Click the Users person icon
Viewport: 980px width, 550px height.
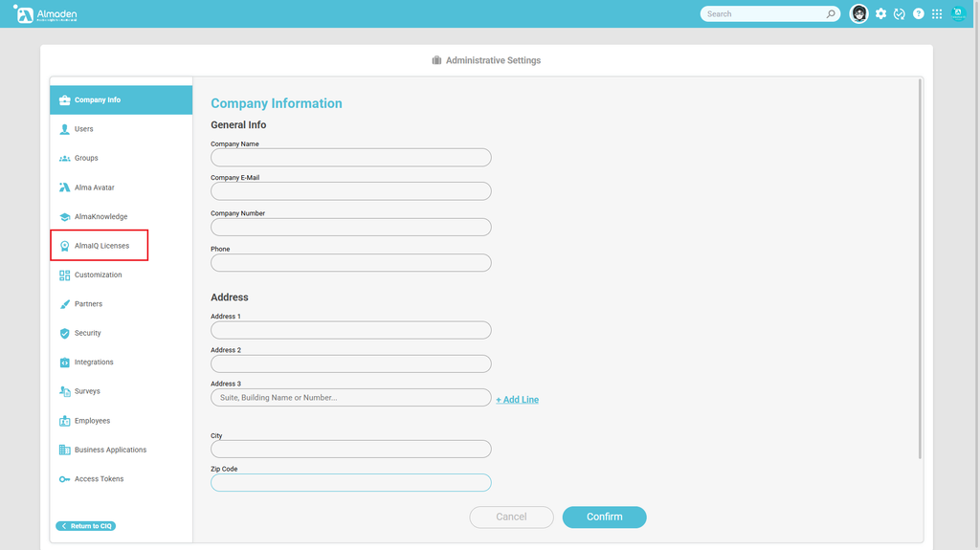64,129
